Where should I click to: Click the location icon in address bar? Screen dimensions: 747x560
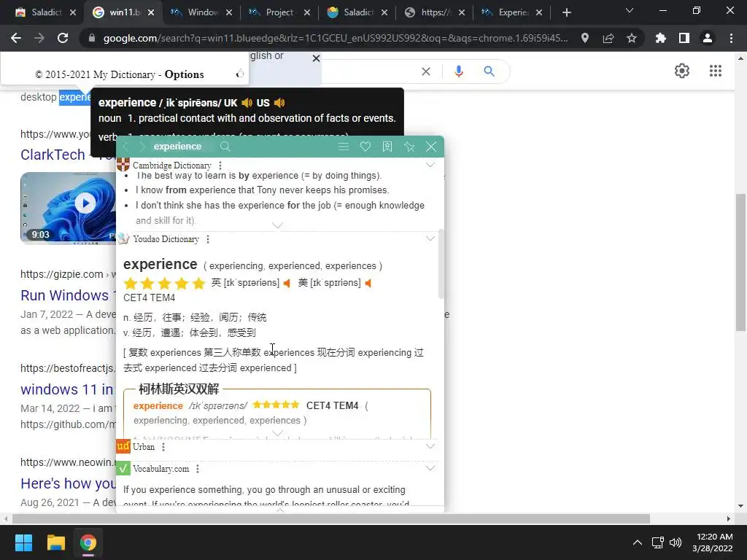pyautogui.click(x=585, y=38)
